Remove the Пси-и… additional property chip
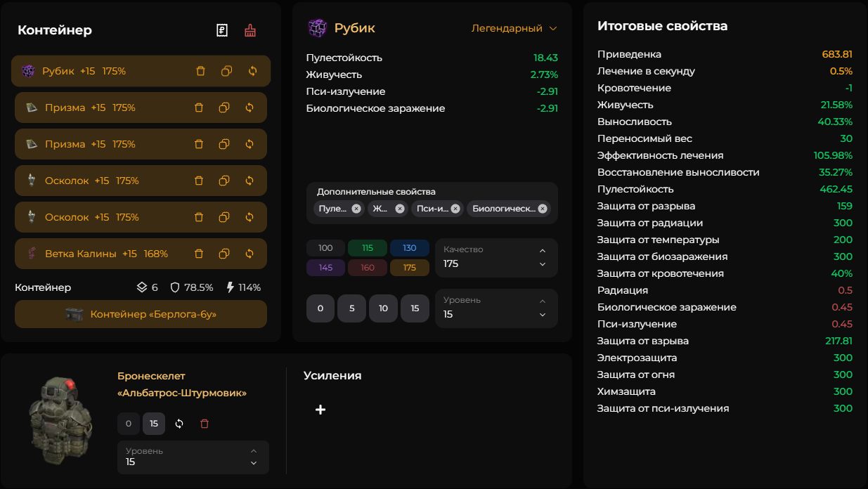Viewport: 868px width, 489px height. 455,209
